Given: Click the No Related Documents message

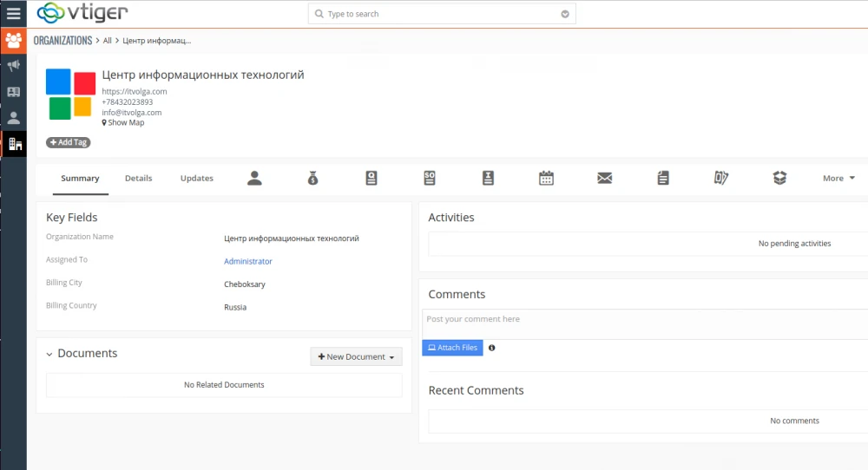Looking at the screenshot, I should click(224, 385).
